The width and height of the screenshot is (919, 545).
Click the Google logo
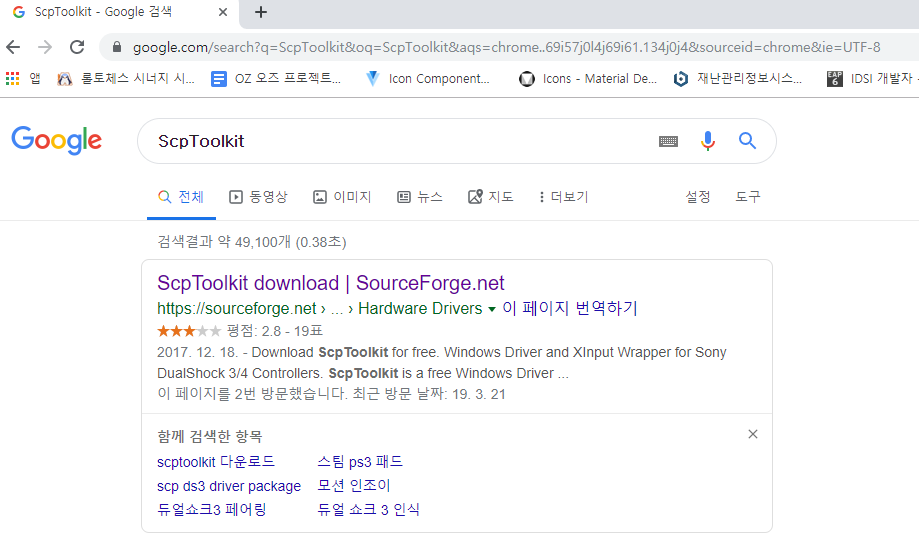[x=57, y=141]
